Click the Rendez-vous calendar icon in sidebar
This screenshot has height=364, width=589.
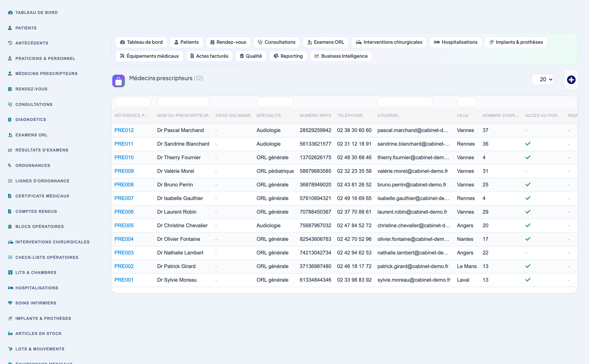[10, 89]
